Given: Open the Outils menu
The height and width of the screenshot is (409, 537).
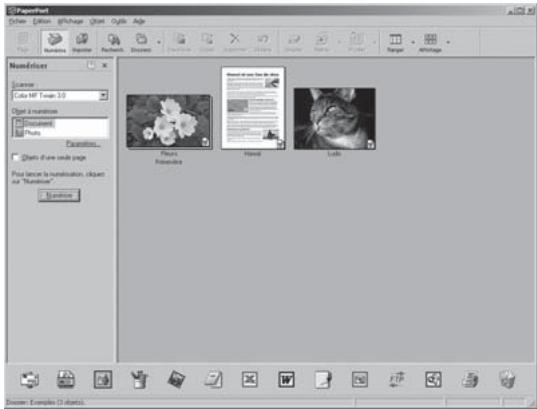Looking at the screenshot, I should 118,21.
